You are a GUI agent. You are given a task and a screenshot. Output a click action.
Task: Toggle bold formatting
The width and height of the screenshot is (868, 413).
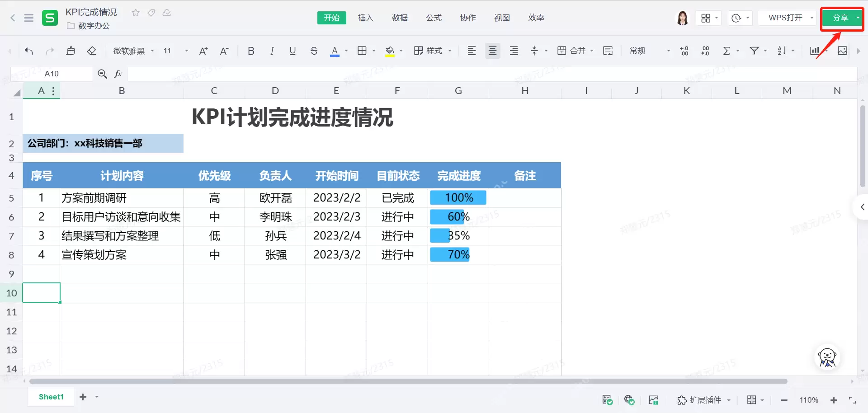pyautogui.click(x=251, y=51)
